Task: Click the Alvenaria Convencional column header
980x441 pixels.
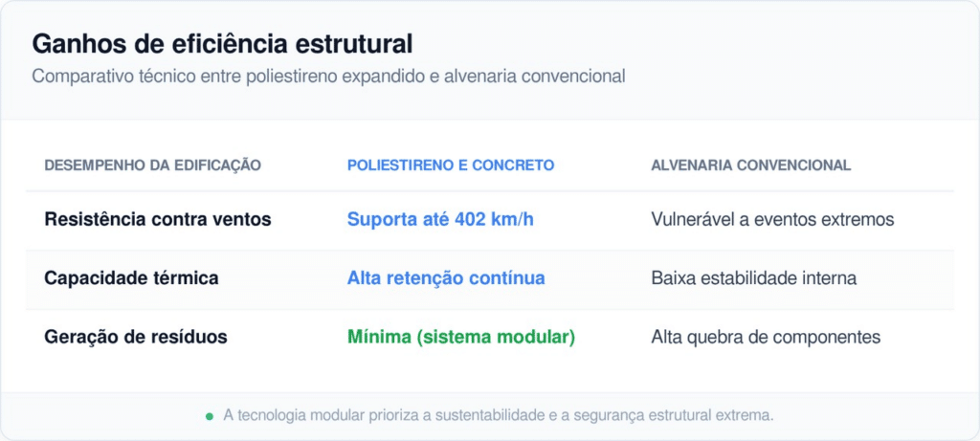Action: (750, 165)
